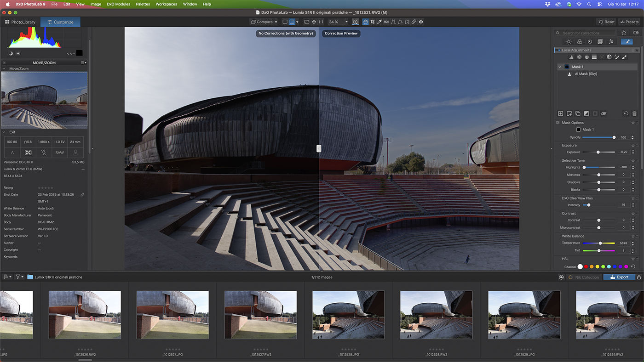Select the Hand pan tool
644x362 pixels.
[x=365, y=22]
